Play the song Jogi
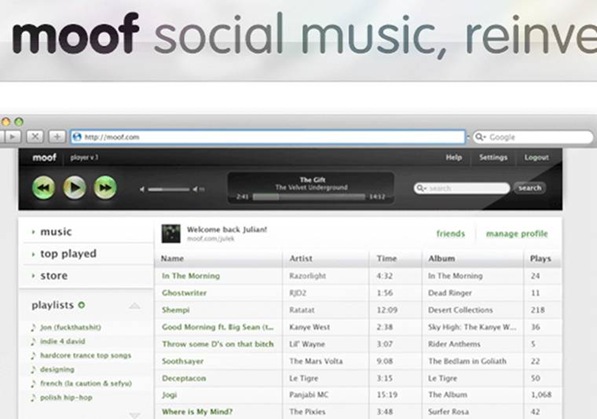The image size is (597, 419). click(169, 395)
